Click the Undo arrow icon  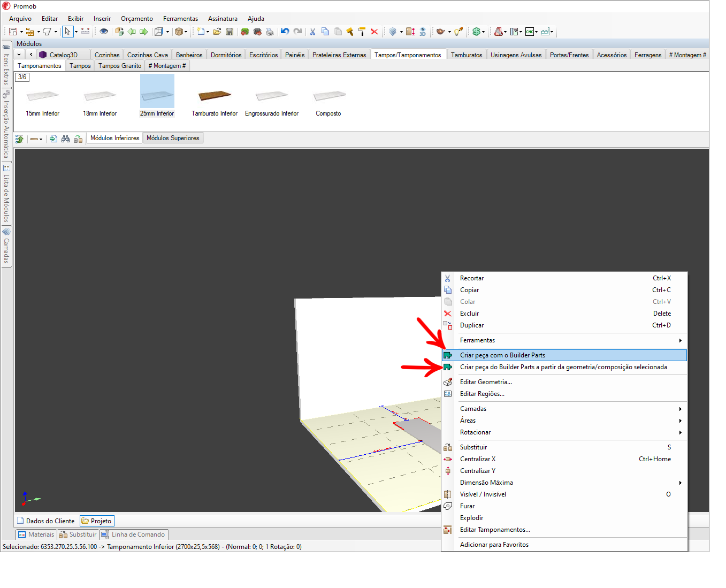285,32
